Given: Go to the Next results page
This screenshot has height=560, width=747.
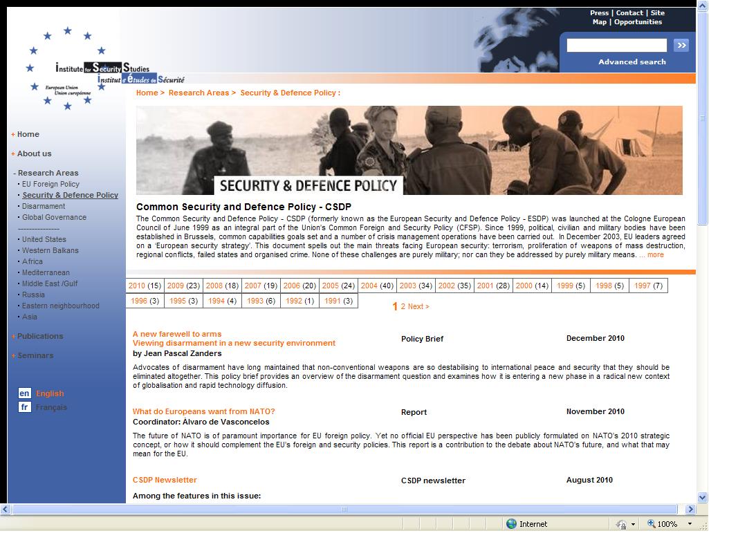Looking at the screenshot, I should (x=418, y=306).
